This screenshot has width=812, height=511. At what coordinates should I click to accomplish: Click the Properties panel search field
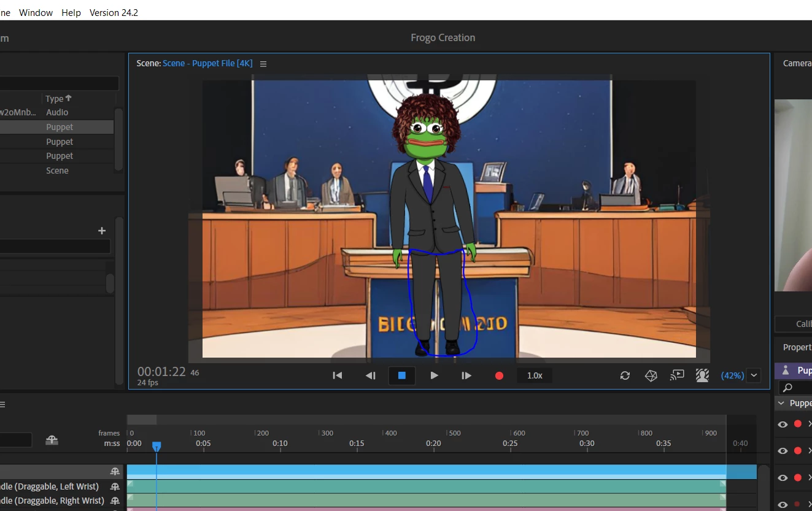coord(795,388)
